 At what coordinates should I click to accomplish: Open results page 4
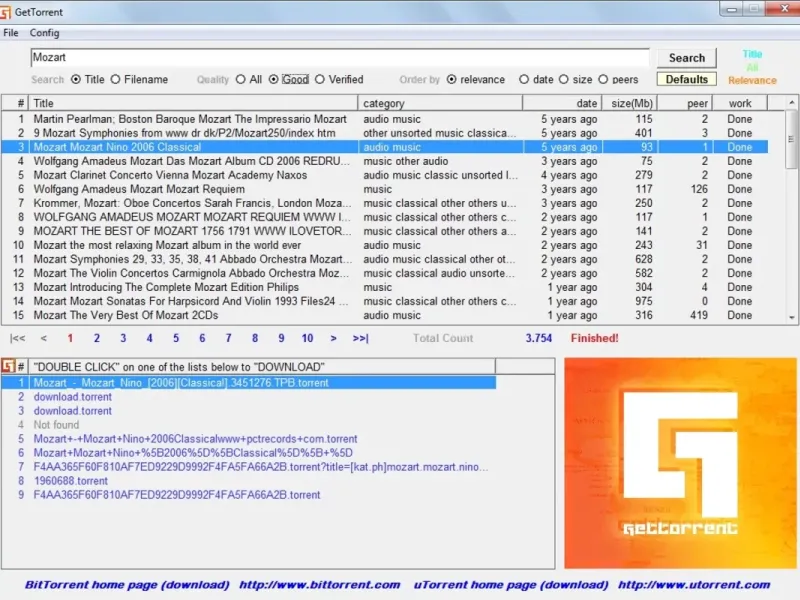tap(149, 338)
